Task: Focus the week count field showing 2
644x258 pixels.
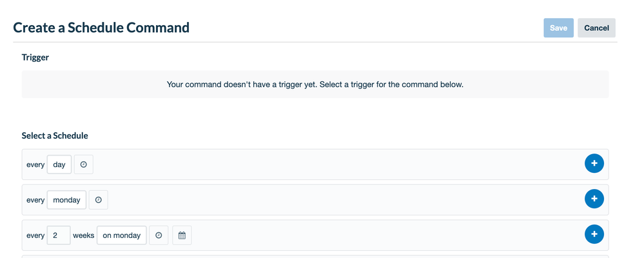Action: coord(59,235)
